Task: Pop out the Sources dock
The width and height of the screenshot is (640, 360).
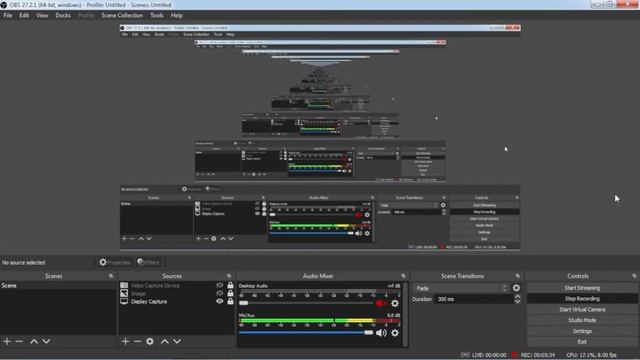Action: [229, 276]
